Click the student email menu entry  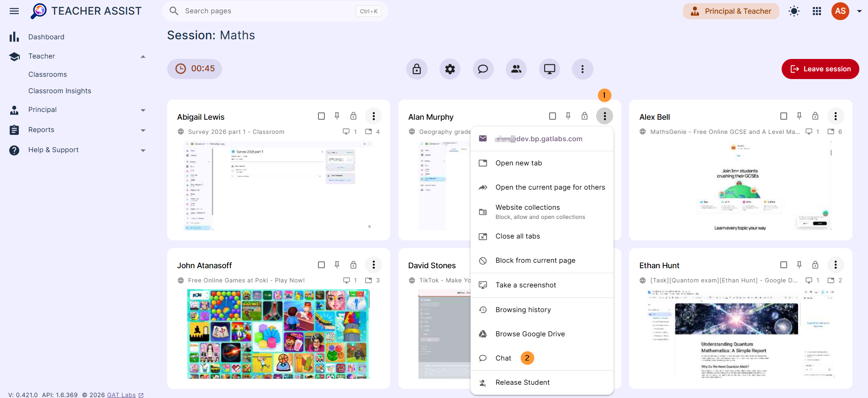542,139
